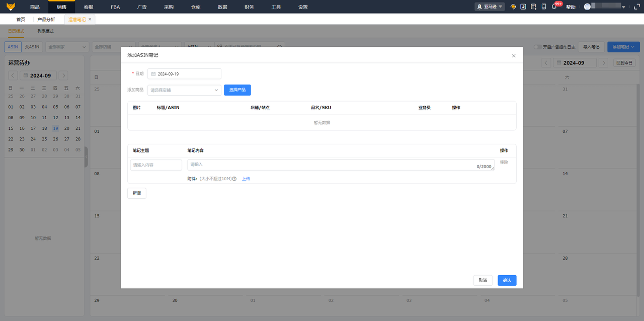The image size is (644, 321).
Task: Open the download center icon
Action: (x=523, y=7)
